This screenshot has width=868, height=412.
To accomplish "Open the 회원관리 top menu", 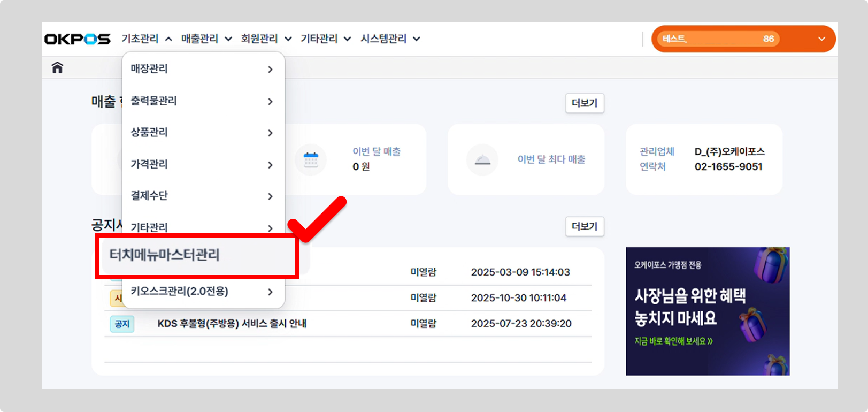I will click(x=266, y=39).
